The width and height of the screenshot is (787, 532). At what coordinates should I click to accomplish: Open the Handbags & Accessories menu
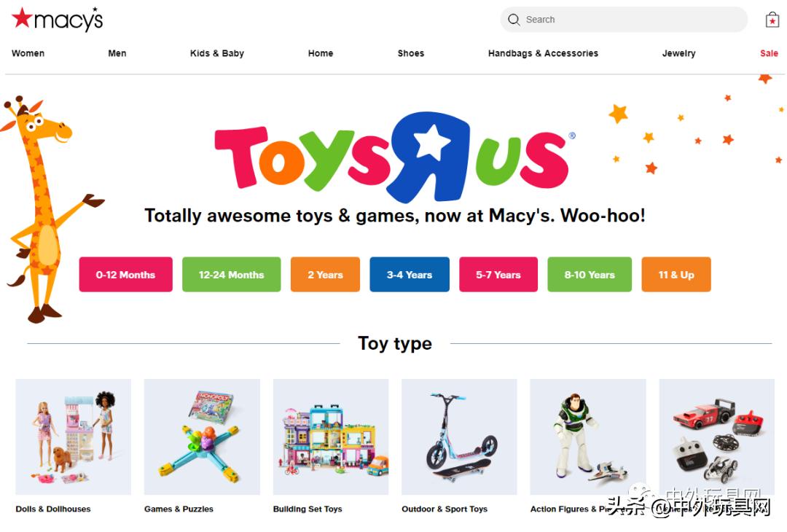(543, 53)
